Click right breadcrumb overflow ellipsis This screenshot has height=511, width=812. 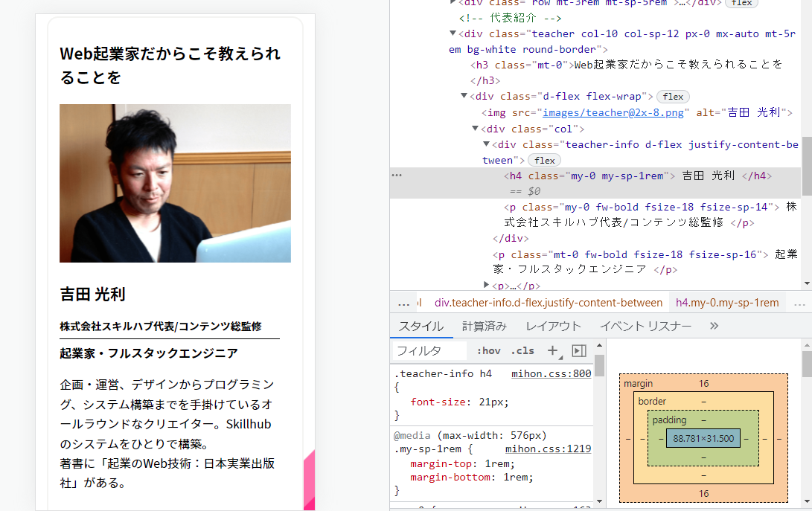(x=799, y=303)
